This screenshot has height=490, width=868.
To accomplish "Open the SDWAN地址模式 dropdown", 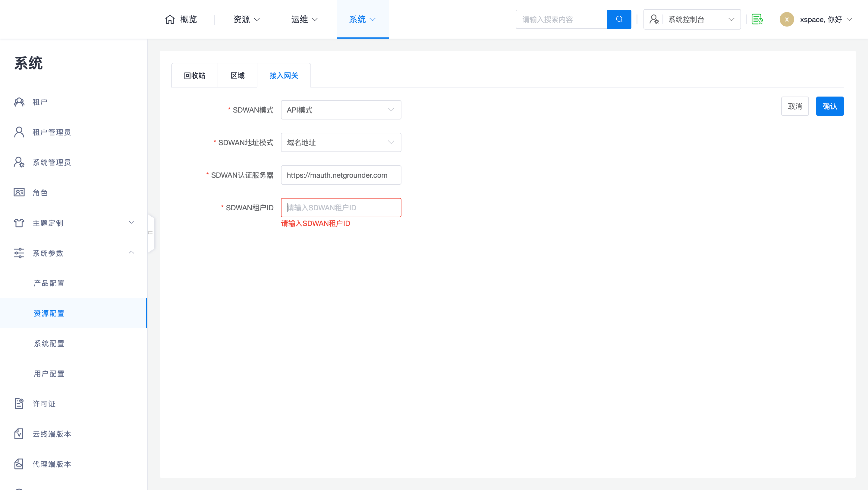I will point(341,142).
